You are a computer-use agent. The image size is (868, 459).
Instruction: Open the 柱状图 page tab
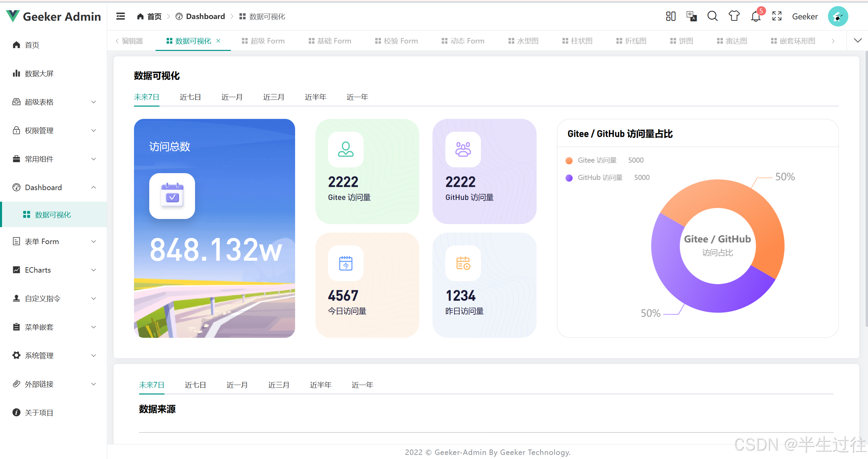(577, 41)
